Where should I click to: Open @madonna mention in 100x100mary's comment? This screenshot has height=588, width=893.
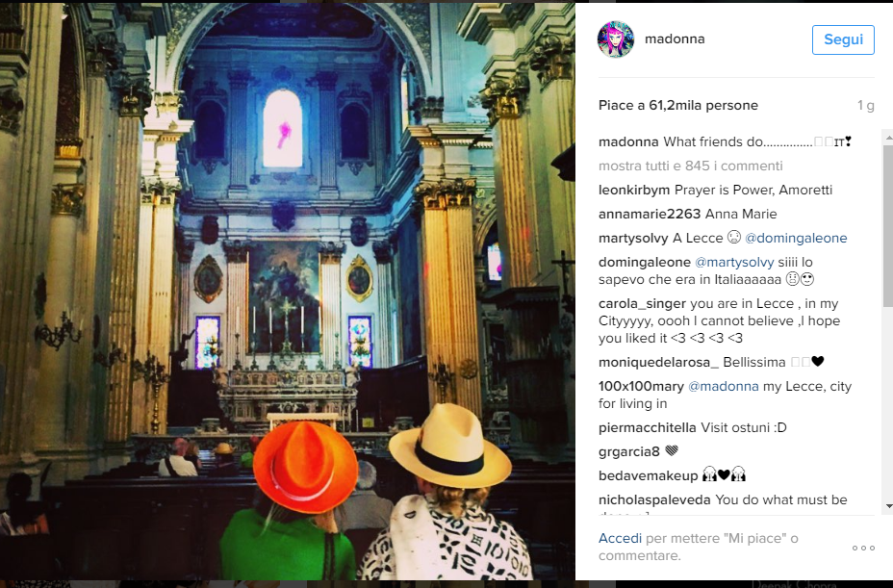[x=724, y=386]
